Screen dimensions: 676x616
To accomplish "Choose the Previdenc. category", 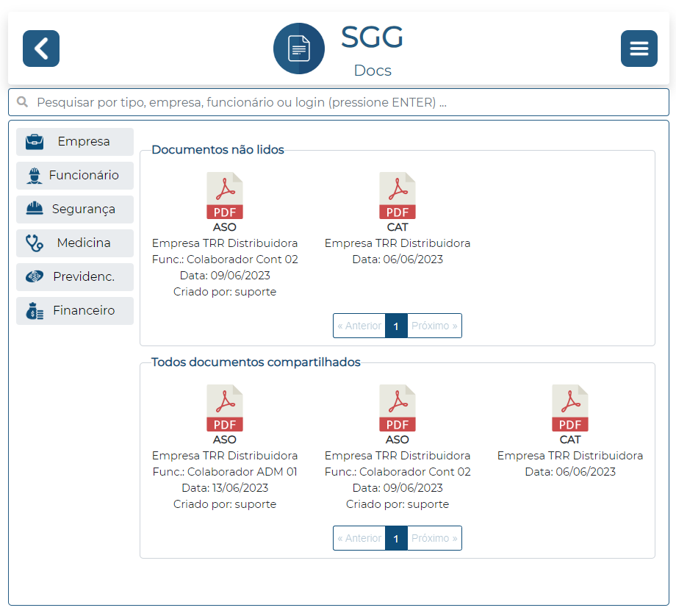I will (75, 277).
